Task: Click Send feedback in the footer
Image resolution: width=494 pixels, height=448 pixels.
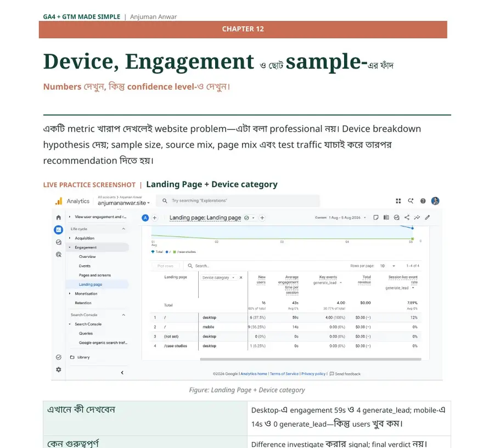Action: pos(345,374)
